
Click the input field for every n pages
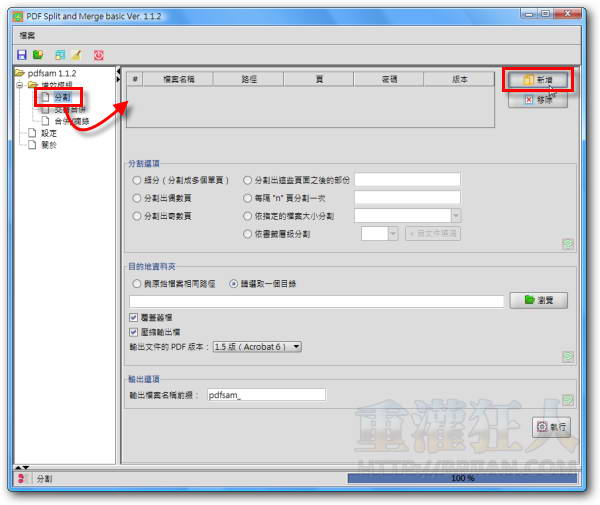[408, 197]
